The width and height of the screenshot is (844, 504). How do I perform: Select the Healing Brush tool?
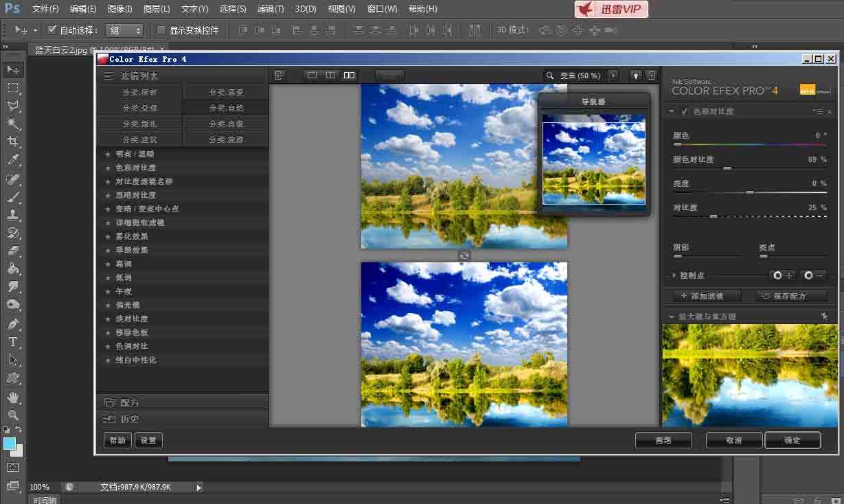12,179
